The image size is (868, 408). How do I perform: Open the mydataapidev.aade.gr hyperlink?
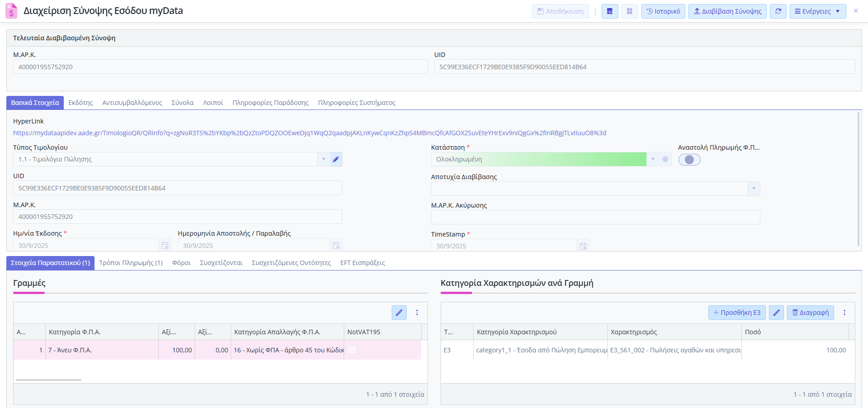click(x=309, y=133)
